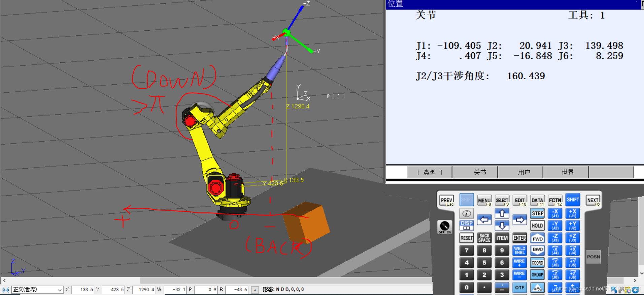The height and width of the screenshot is (295, 644).
Task: Jog -Y (J2) key
Action: click(555, 225)
